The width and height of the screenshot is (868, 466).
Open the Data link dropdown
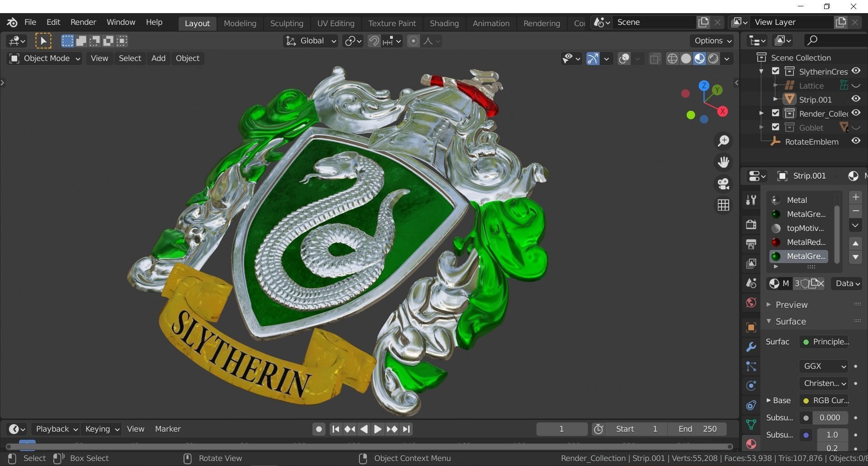846,283
